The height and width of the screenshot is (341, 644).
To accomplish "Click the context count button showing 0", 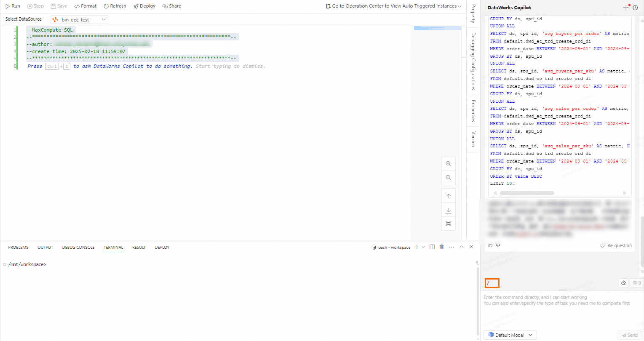I will pos(637,283).
